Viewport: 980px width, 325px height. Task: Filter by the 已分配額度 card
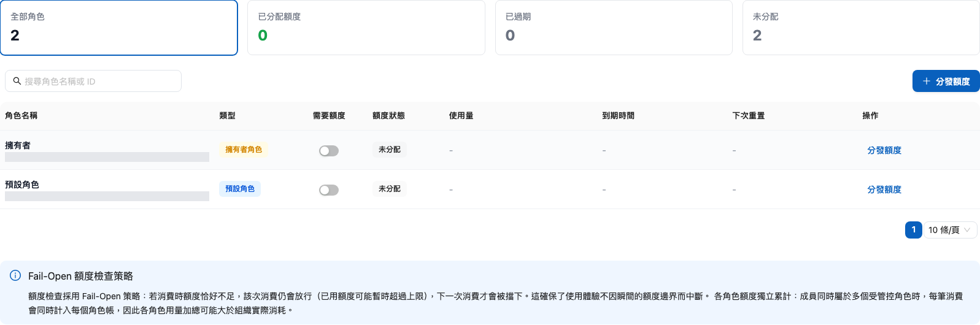[x=366, y=28]
